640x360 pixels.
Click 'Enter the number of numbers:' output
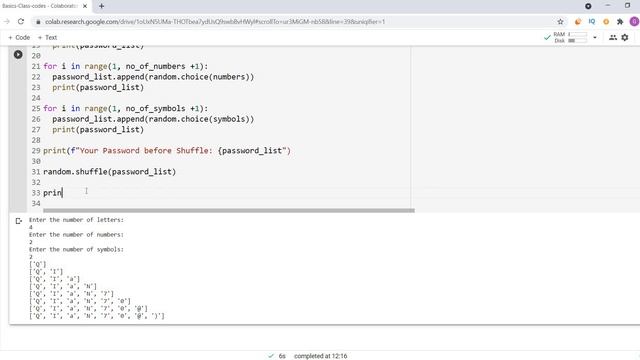tap(76, 234)
